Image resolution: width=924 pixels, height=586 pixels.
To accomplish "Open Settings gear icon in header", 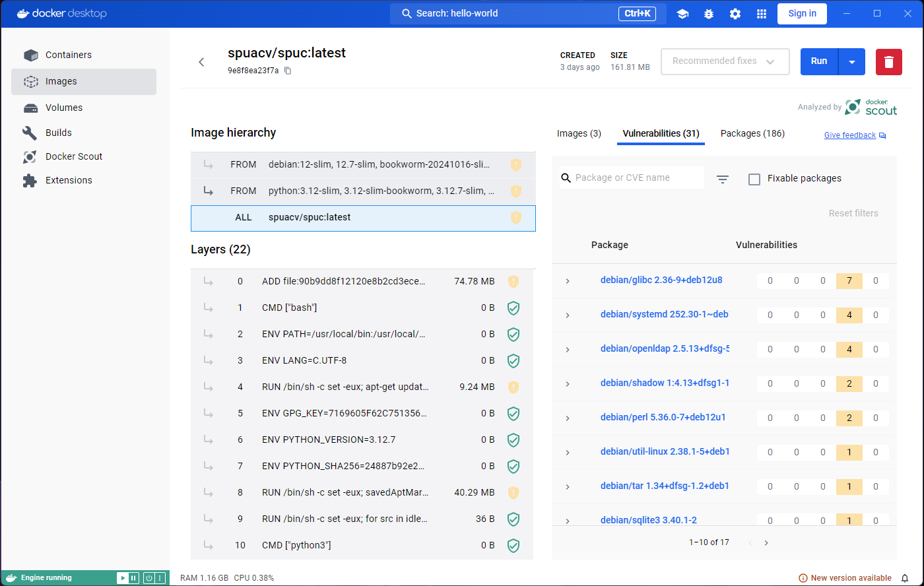I will pos(735,14).
